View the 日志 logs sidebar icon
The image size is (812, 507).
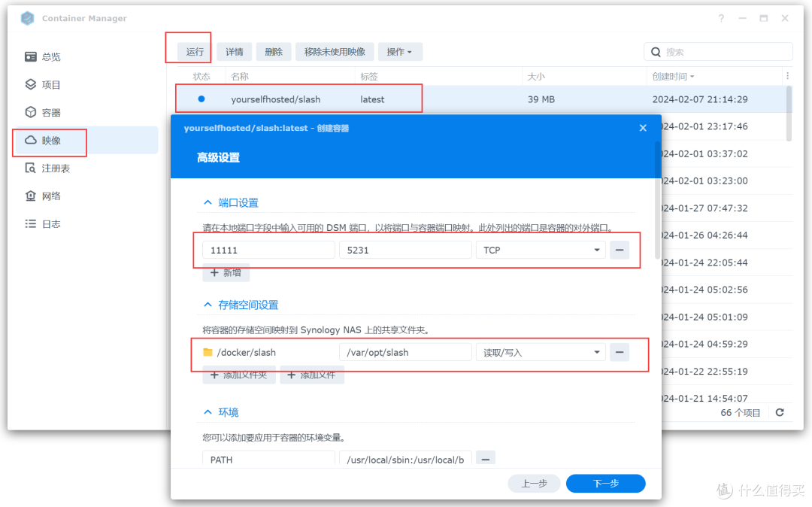pos(30,223)
